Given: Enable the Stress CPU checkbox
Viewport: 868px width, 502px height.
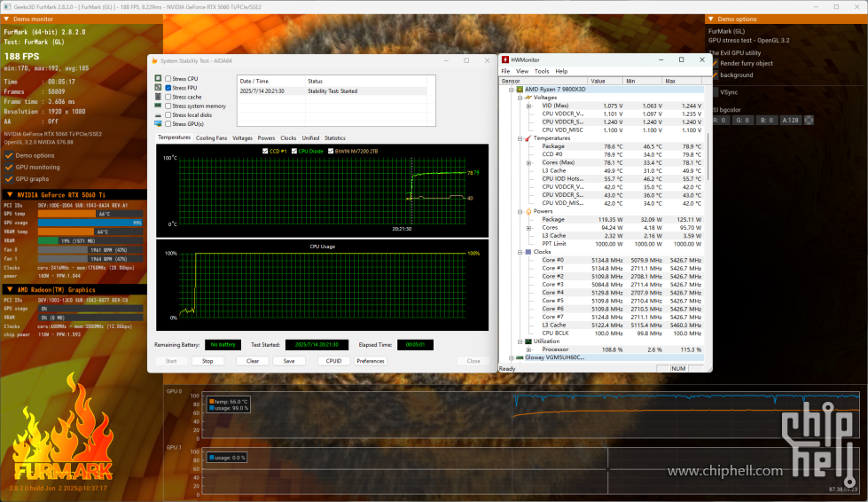Looking at the screenshot, I should coord(168,79).
